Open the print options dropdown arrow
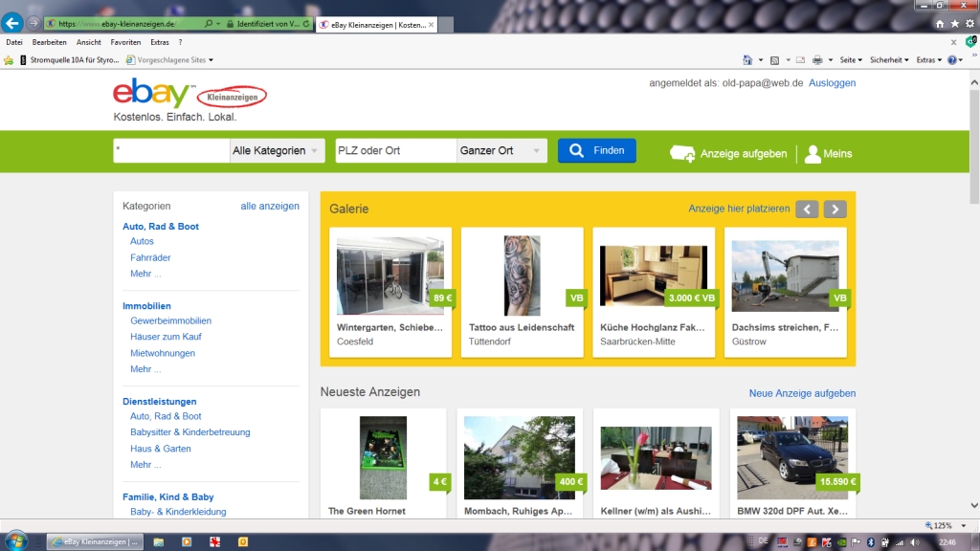 pyautogui.click(x=831, y=60)
